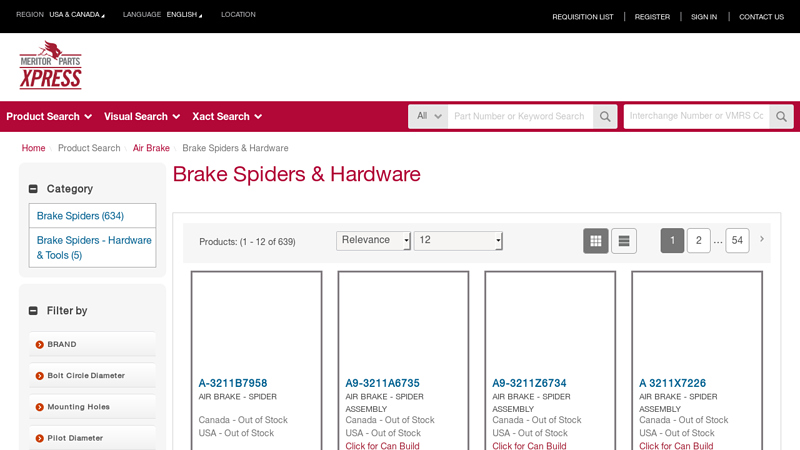Click the interchange search magnifier icon
The height and width of the screenshot is (450, 800).
pyautogui.click(x=781, y=116)
